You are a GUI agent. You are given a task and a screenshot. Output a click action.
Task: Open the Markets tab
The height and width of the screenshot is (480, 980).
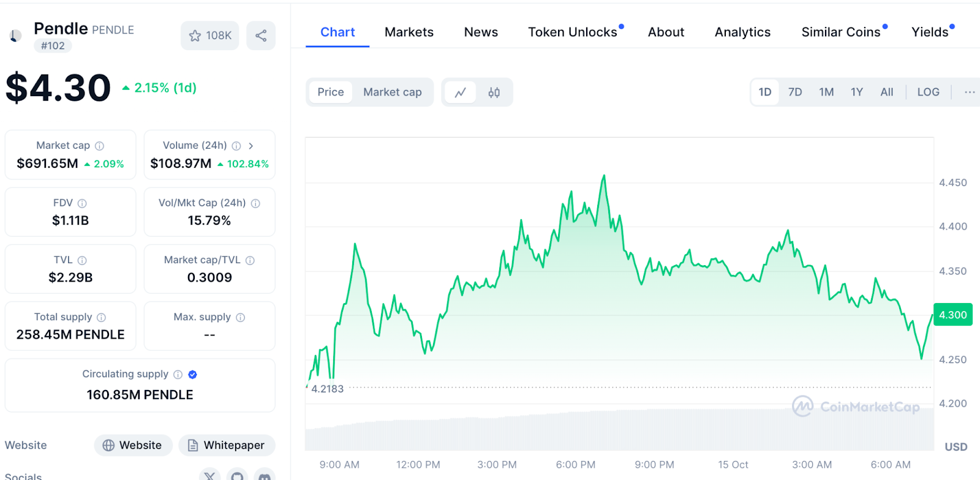tap(409, 32)
